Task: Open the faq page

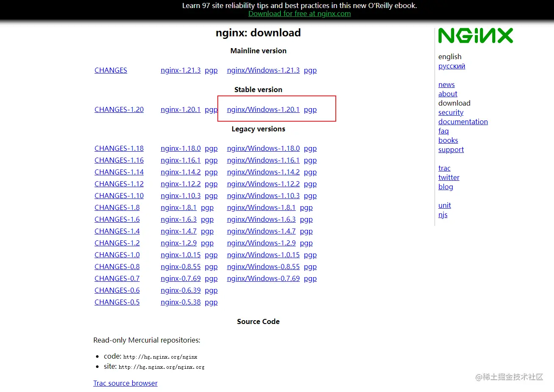Action: coord(443,131)
